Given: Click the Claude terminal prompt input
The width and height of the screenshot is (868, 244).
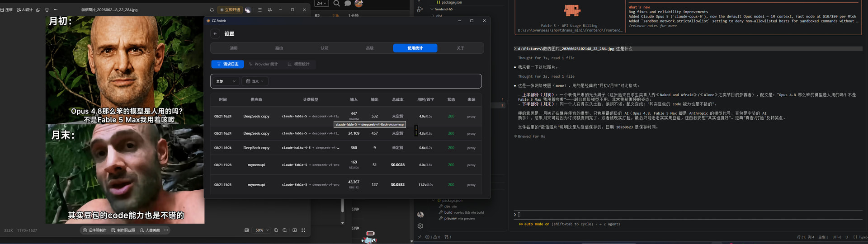Looking at the screenshot, I should pos(687,215).
